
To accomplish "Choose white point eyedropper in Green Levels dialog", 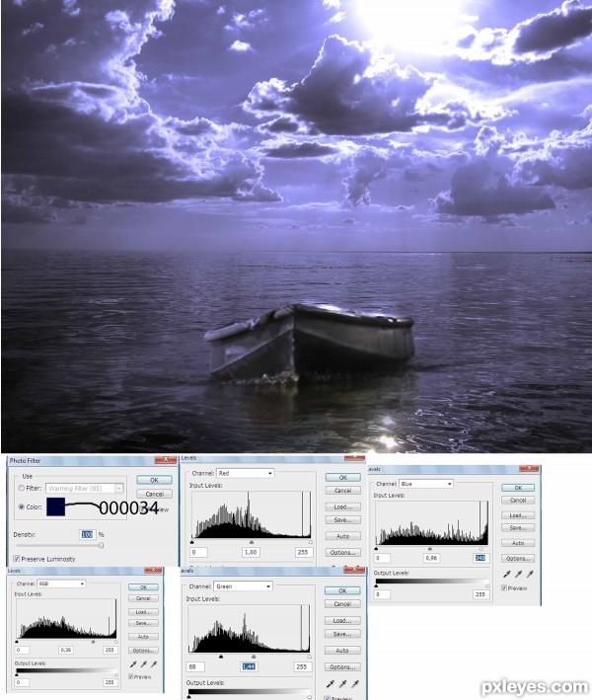I will pos(355,683).
